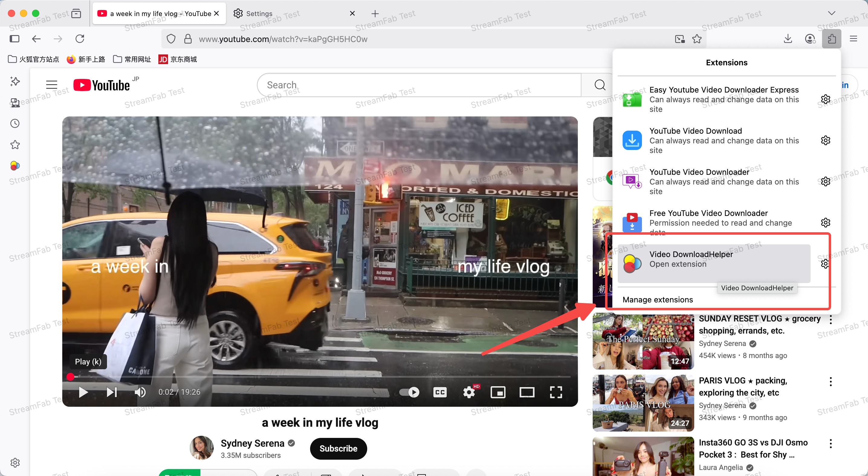The width and height of the screenshot is (868, 476).
Task: Toggle theater mode button
Action: tap(527, 392)
